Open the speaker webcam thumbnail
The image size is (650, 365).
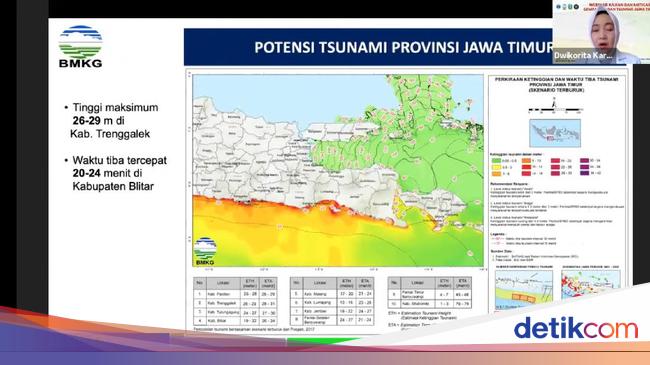point(601,32)
